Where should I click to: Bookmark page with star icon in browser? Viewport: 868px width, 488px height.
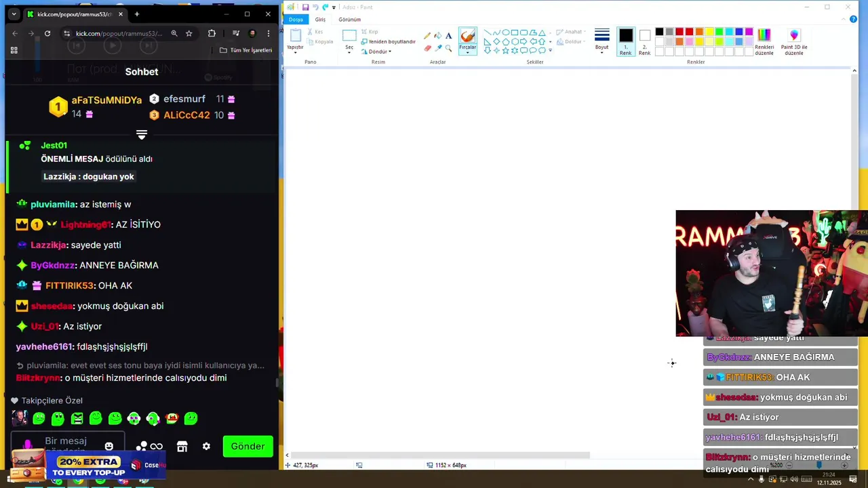(189, 33)
